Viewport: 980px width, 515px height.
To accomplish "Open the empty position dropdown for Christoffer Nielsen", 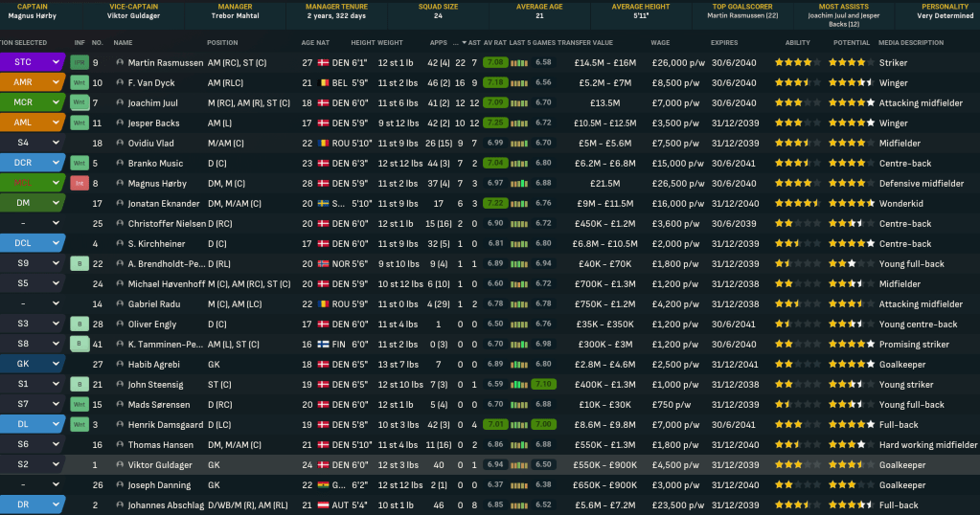I will point(56,223).
